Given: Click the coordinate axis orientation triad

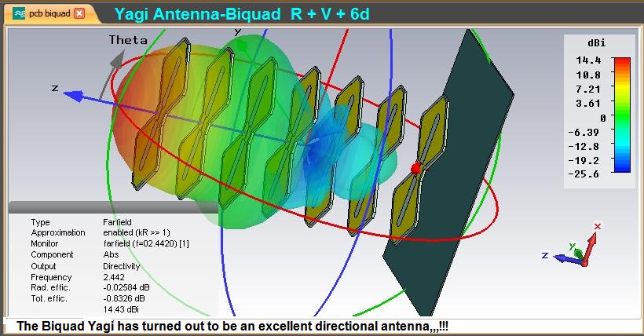Looking at the screenshot, I should click(x=573, y=247).
